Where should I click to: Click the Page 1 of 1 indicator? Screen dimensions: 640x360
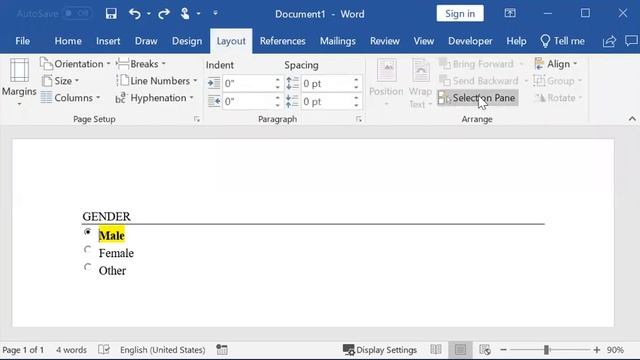(x=23, y=350)
